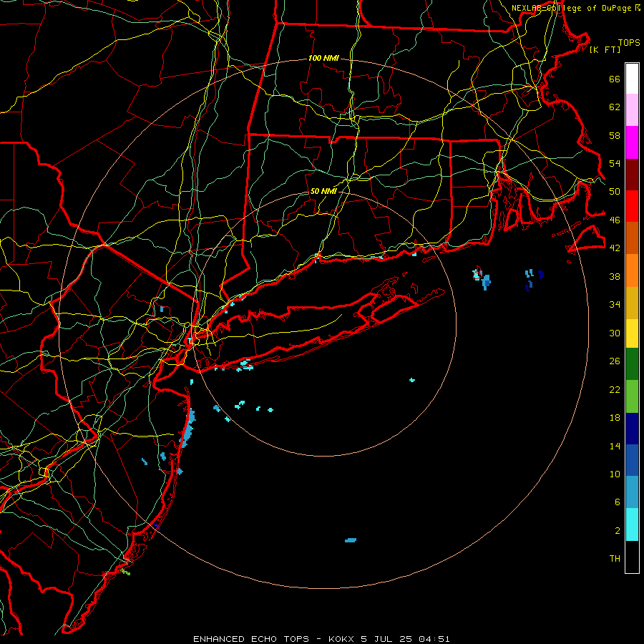Click the ENHANCED ECHO TOPS product title
The image size is (644, 644).
pos(251,639)
